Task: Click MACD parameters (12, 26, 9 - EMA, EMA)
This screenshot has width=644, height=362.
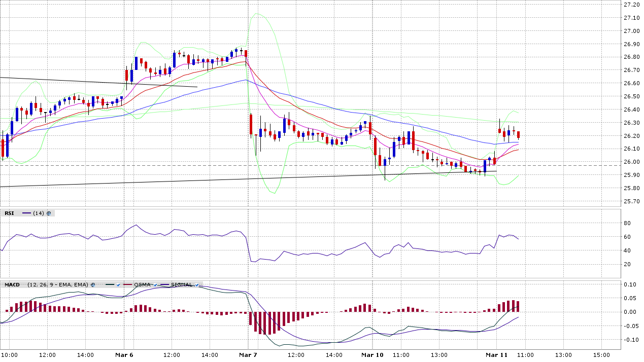Action: pyautogui.click(x=58, y=285)
